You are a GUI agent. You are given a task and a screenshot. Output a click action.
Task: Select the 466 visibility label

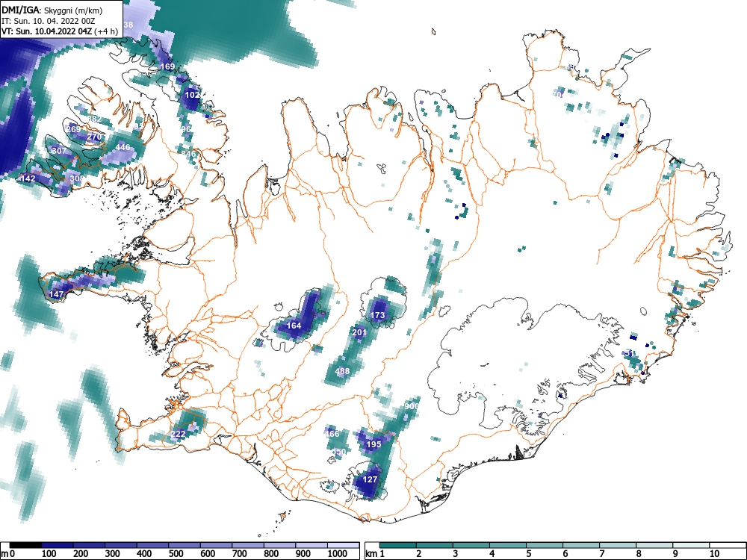pyautogui.click(x=332, y=433)
